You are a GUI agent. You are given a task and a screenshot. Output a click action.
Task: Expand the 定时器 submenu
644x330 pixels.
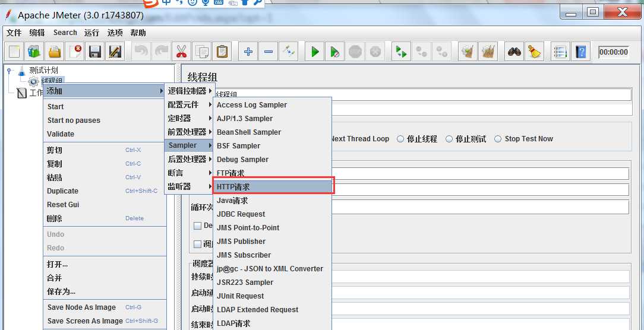coord(189,118)
